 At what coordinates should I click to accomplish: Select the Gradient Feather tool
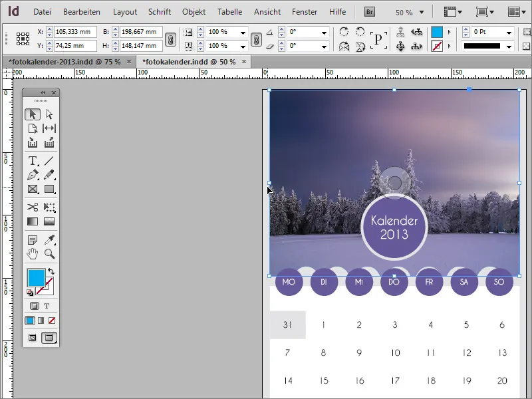click(x=49, y=221)
